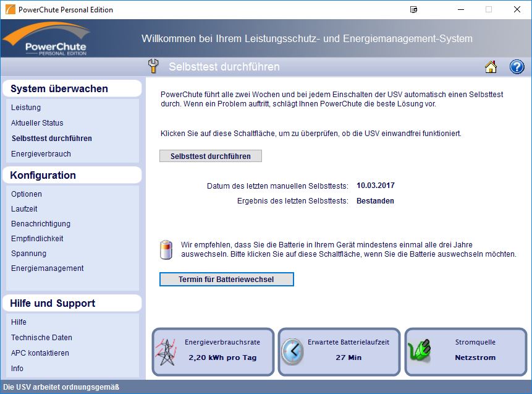Screen dimensions: 532x394
Task: Open the Leistung page
Action: coord(26,108)
